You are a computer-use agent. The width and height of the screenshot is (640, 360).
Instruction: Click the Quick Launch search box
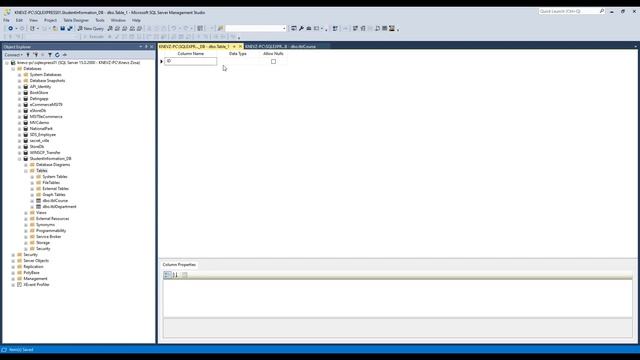571,11
